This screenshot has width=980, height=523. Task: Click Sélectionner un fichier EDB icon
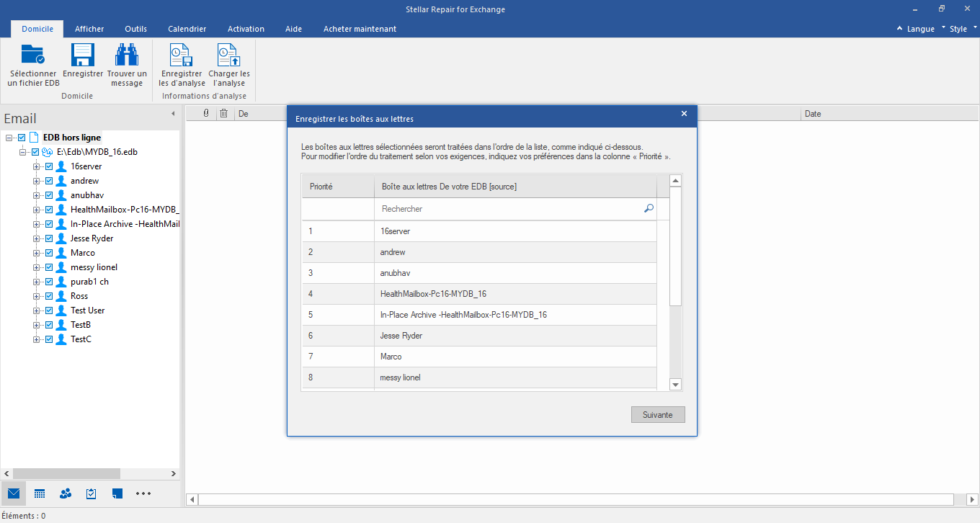(32, 54)
